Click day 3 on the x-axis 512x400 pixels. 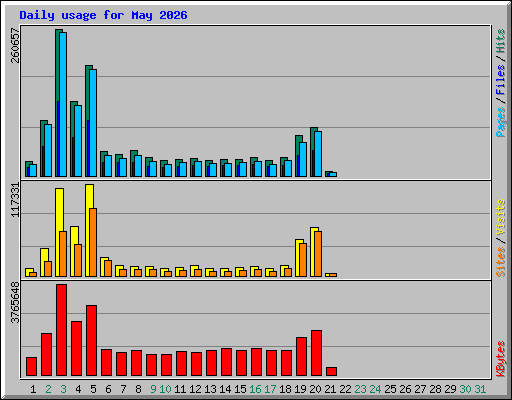63,389
